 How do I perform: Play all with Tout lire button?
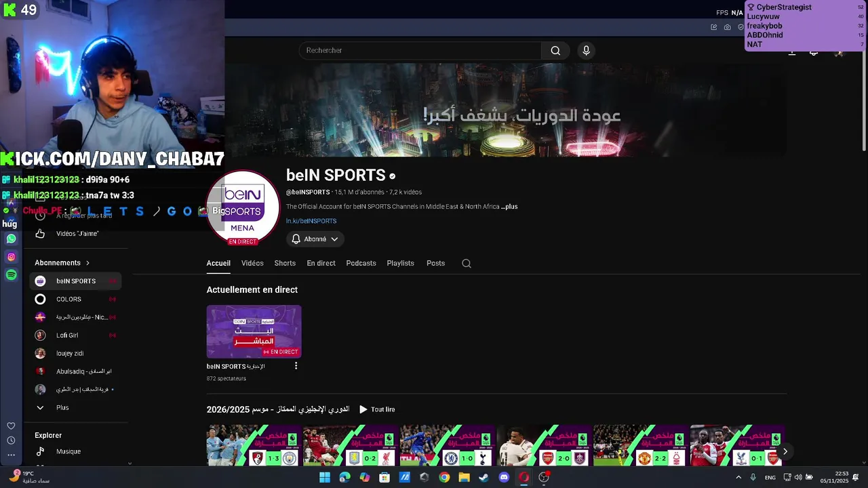click(377, 409)
